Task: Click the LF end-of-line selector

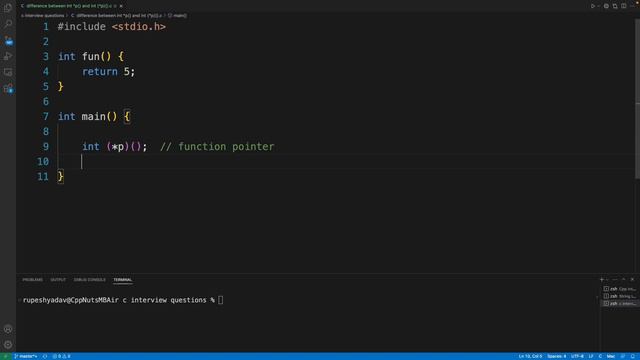Action: pyautogui.click(x=591, y=356)
